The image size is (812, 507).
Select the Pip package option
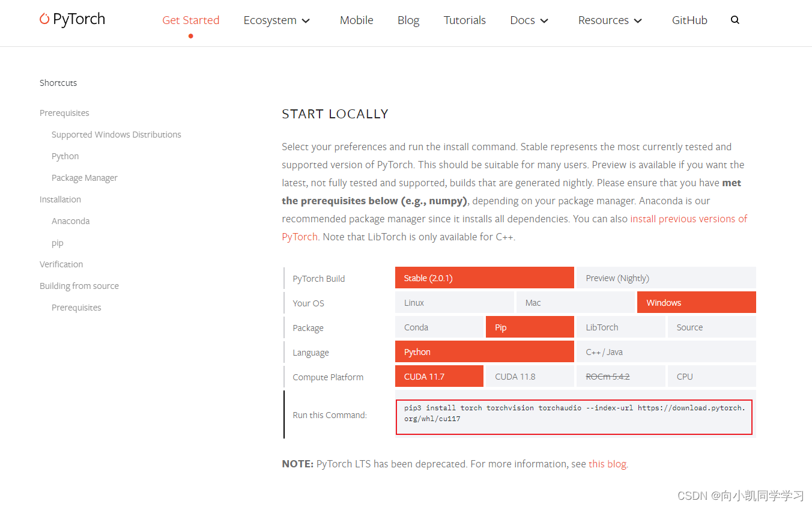pyautogui.click(x=530, y=327)
